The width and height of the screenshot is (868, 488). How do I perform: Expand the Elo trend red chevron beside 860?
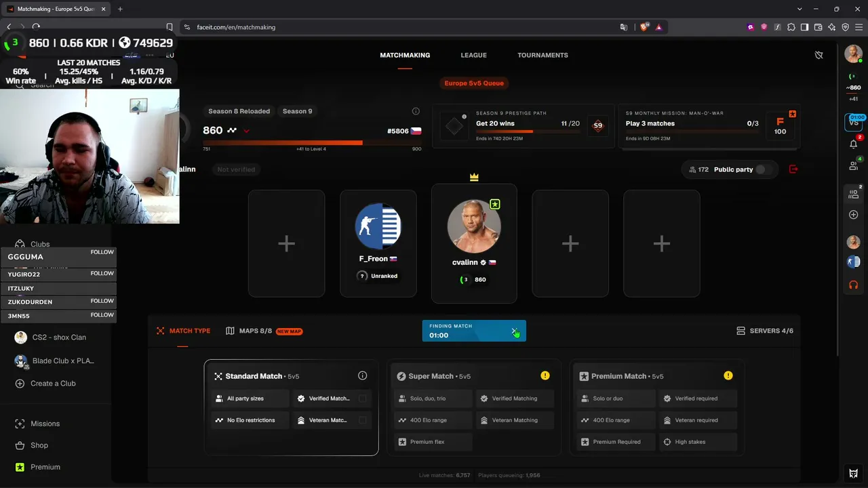pyautogui.click(x=246, y=131)
